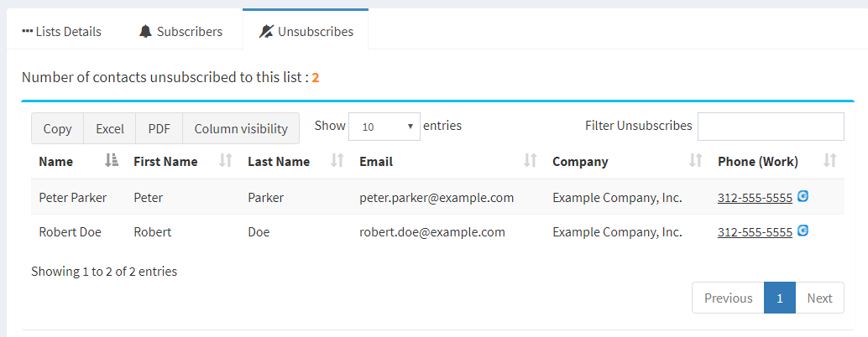Sort by Phone (Work) arrows icon
Viewport: 868px width, 337px height.
pos(829,161)
